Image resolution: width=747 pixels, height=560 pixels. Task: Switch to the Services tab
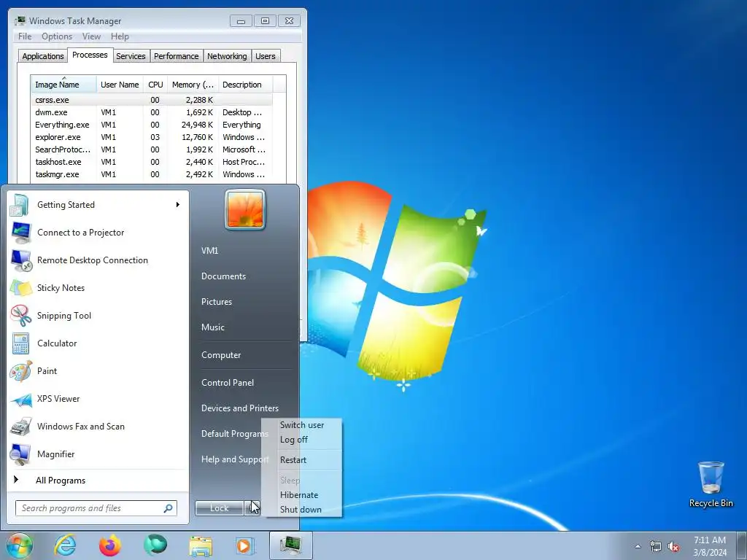131,56
